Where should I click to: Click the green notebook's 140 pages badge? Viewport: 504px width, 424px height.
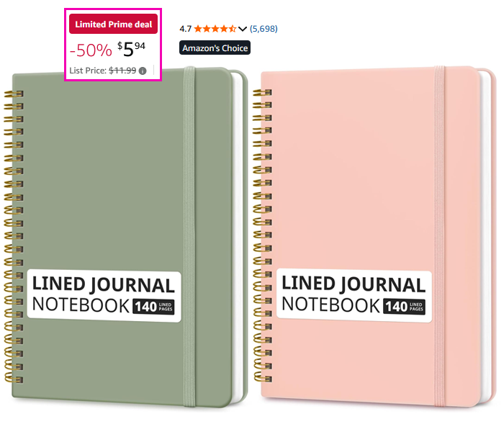(153, 307)
